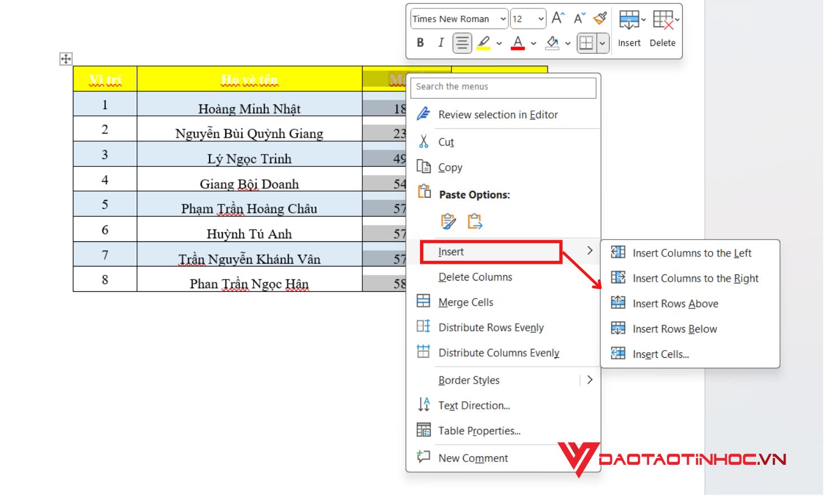Select Copy from the context menu

point(503,167)
